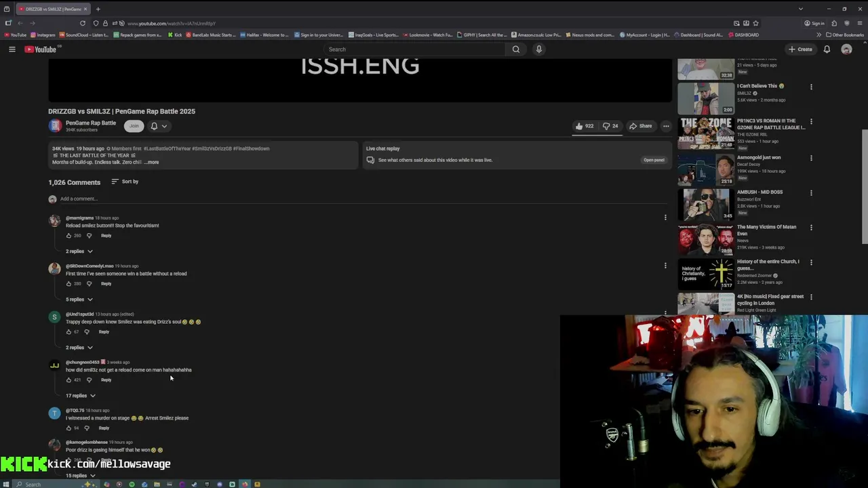Activate voice search microphone icon

[539, 49]
